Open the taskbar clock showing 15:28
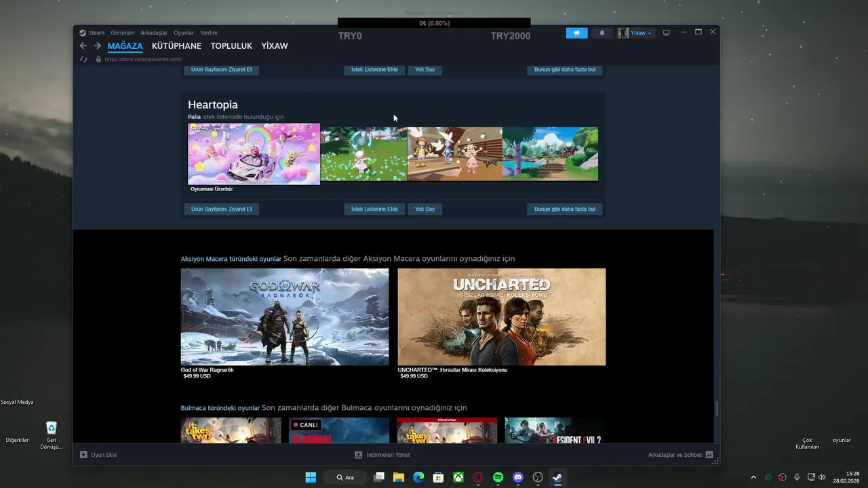The image size is (868, 488). click(847, 477)
